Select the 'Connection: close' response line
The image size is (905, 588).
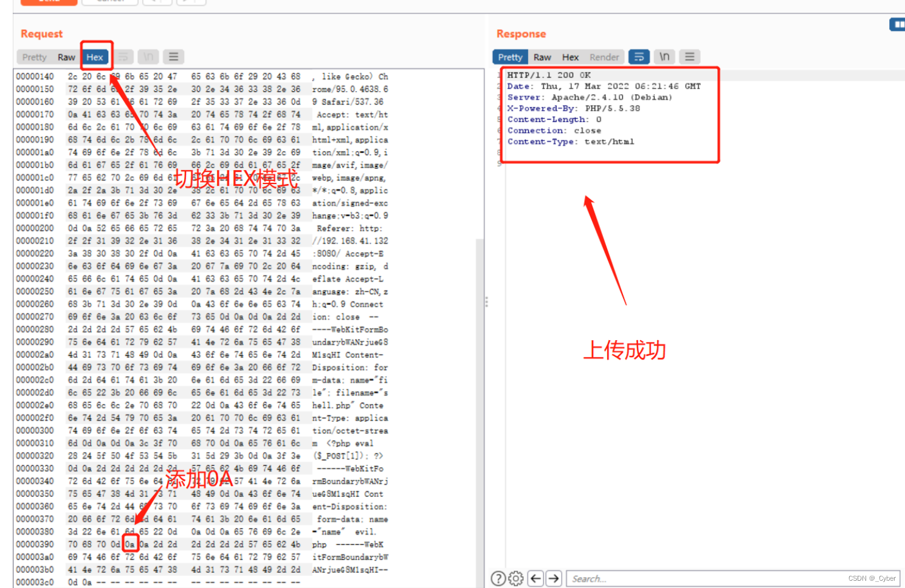pos(554,130)
